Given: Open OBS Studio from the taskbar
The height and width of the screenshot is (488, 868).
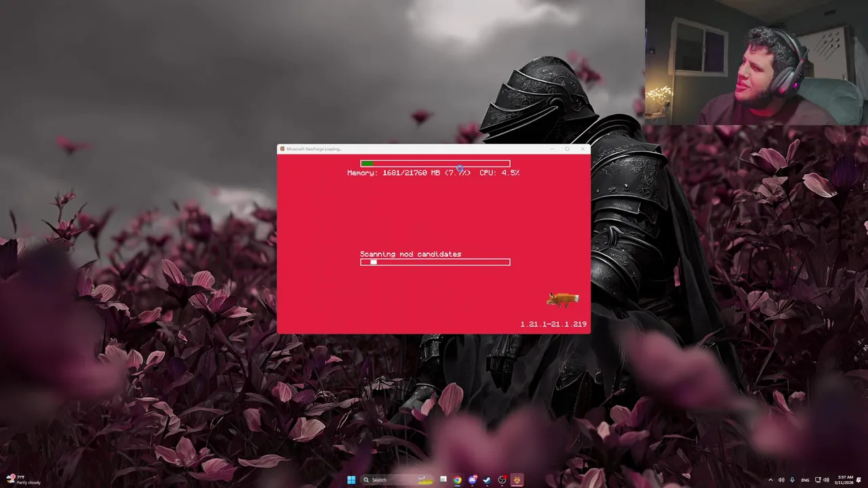Looking at the screenshot, I should pyautogui.click(x=502, y=480).
